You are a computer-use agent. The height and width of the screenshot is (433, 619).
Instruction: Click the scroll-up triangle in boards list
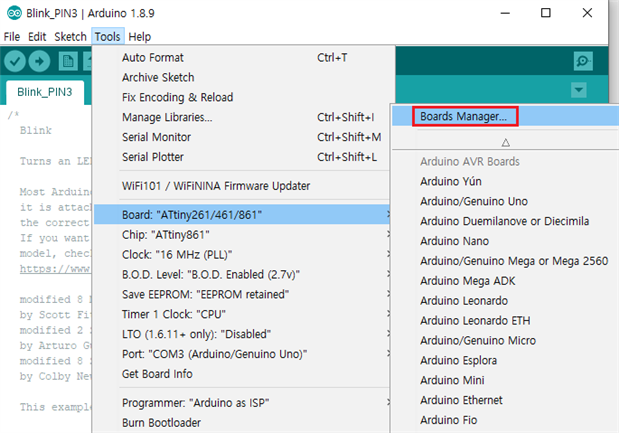[506, 142]
